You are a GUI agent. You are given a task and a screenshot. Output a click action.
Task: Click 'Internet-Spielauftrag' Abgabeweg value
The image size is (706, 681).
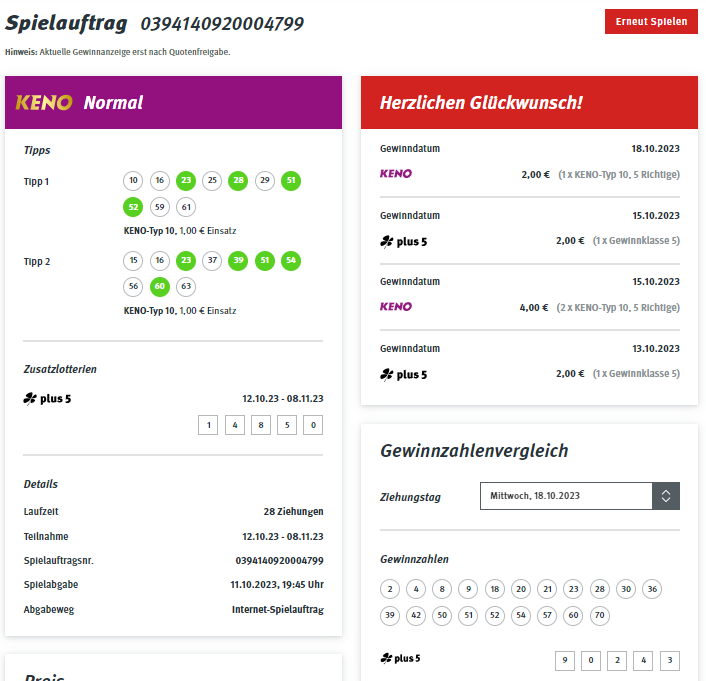click(x=278, y=610)
